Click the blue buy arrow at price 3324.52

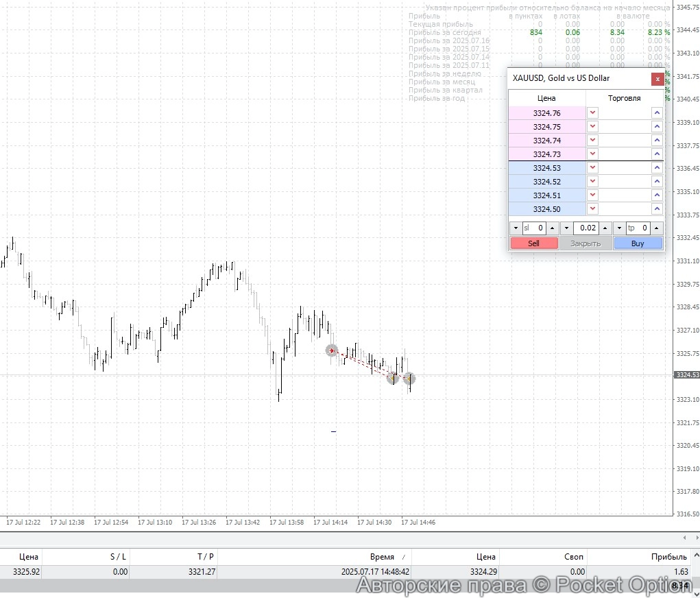tap(657, 182)
